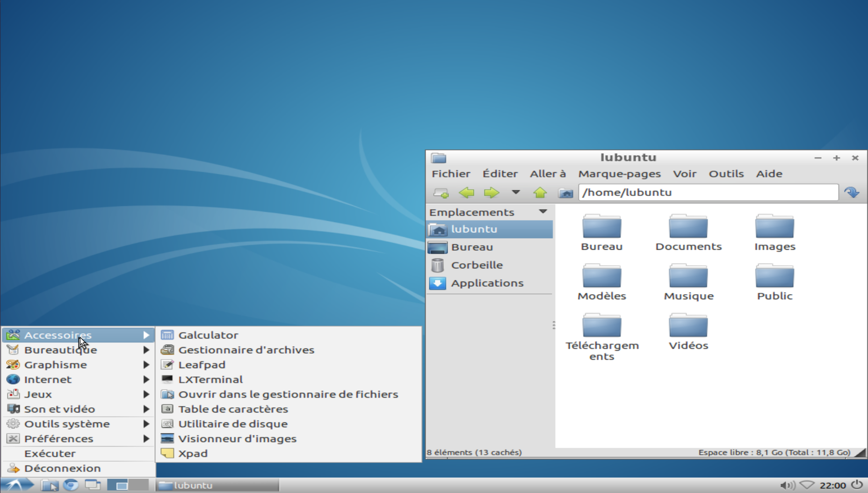868x493 pixels.
Task: Select the Modèles folder
Action: coord(601,282)
